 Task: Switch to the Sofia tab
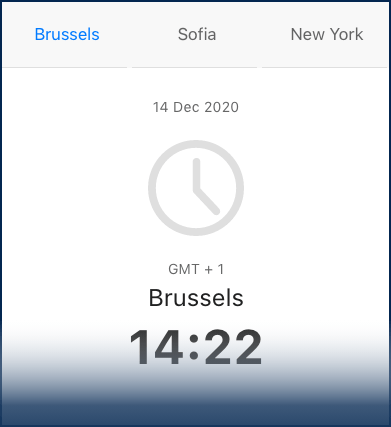click(x=197, y=34)
